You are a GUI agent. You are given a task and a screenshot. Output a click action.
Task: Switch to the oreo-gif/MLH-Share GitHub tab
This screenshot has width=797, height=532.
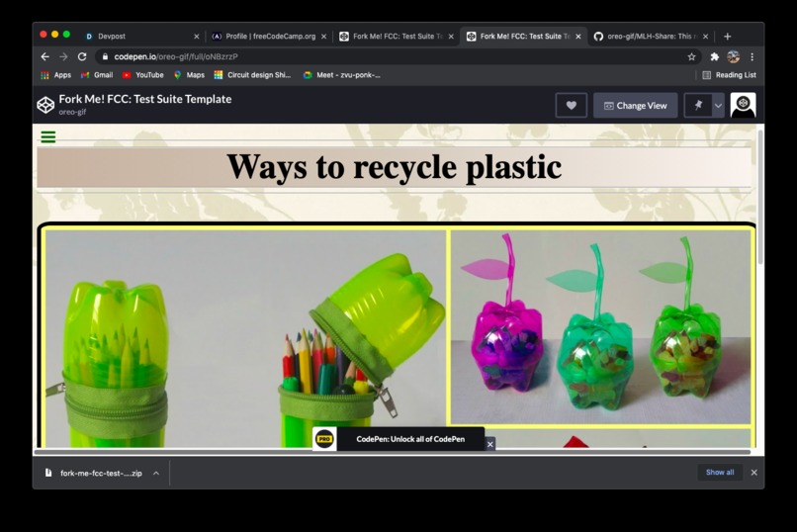click(650, 36)
